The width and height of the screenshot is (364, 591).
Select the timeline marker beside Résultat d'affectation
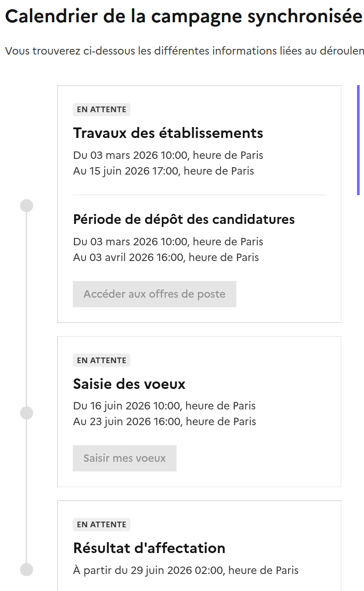[27, 570]
